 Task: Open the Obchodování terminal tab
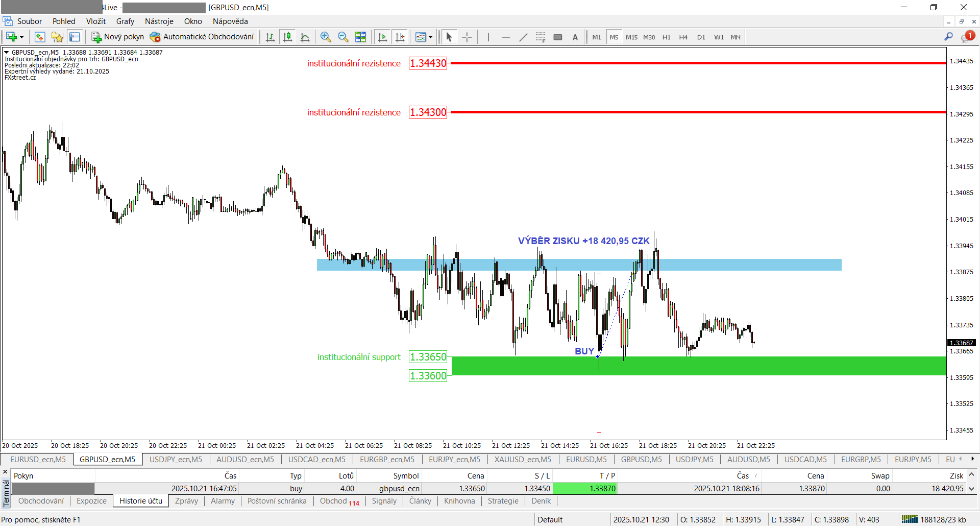pos(41,501)
